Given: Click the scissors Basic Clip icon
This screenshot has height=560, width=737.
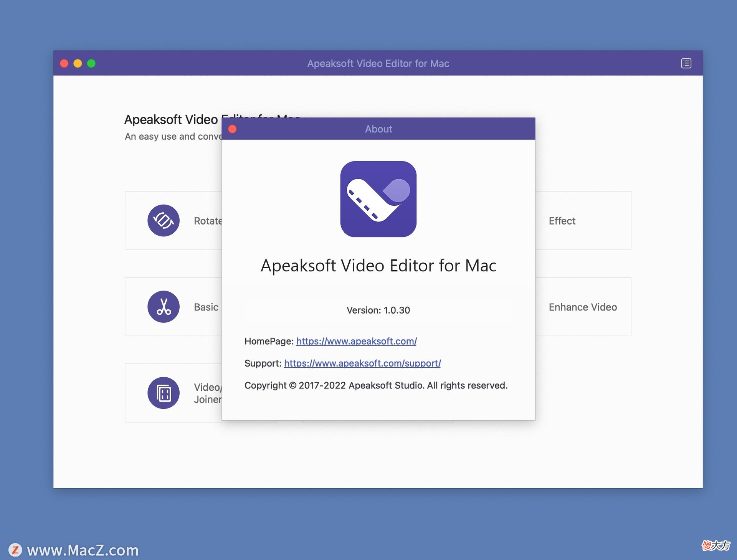Looking at the screenshot, I should click(x=164, y=307).
